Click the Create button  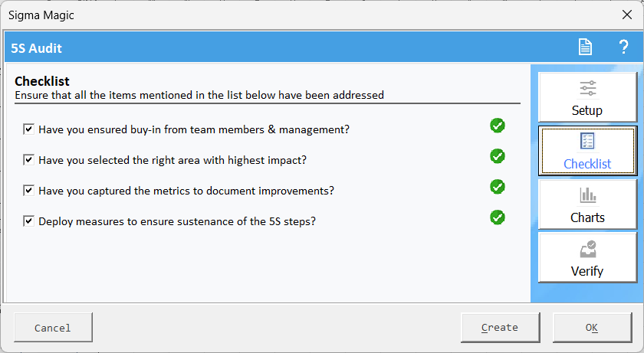[500, 327]
